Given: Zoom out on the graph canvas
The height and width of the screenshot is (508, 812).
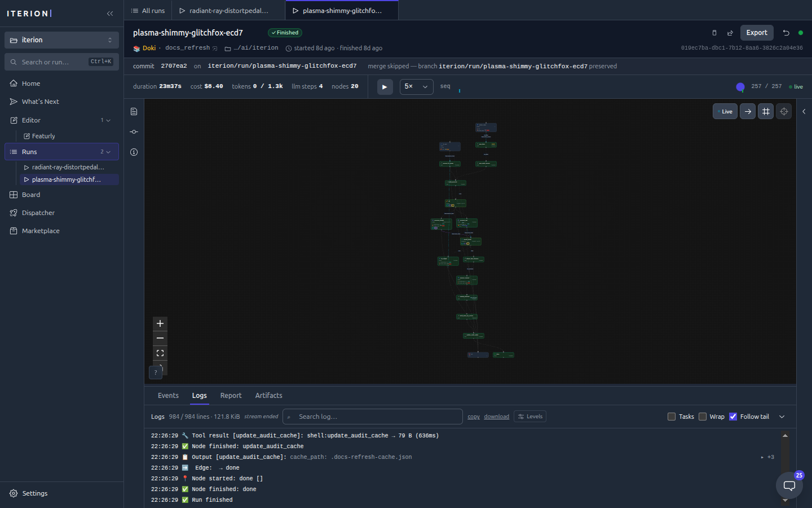Looking at the screenshot, I should (160, 338).
